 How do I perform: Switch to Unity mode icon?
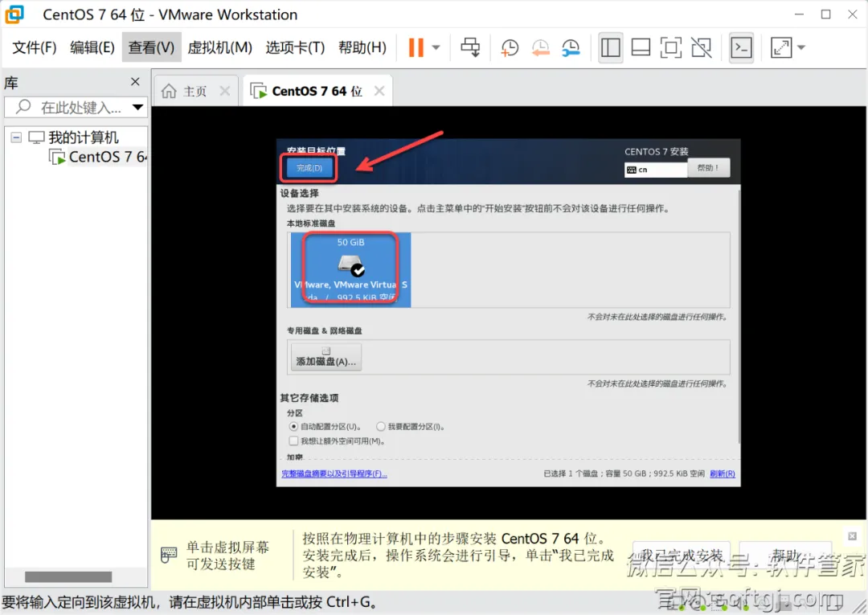[x=702, y=47]
